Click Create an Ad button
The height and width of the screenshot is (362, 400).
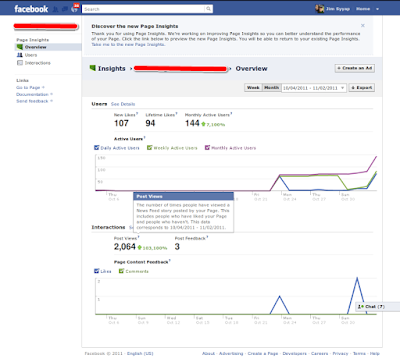point(355,68)
